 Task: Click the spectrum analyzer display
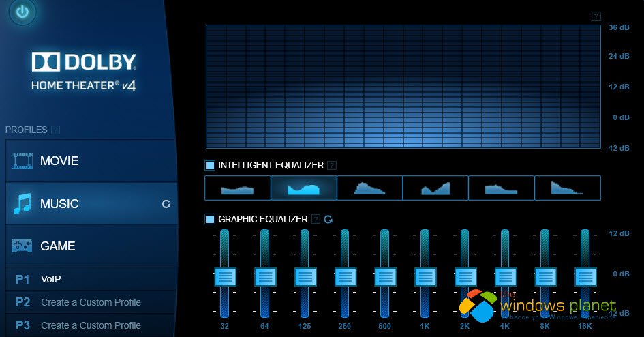click(x=403, y=87)
